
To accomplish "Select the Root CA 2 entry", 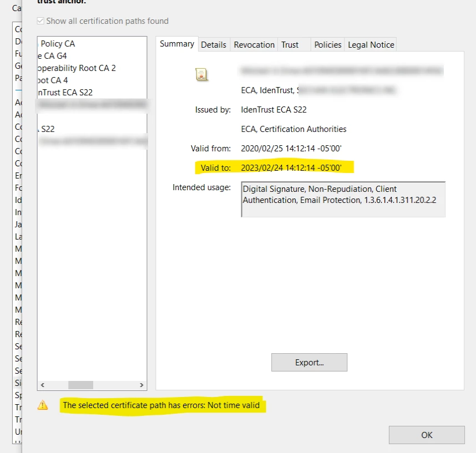I will [x=77, y=68].
